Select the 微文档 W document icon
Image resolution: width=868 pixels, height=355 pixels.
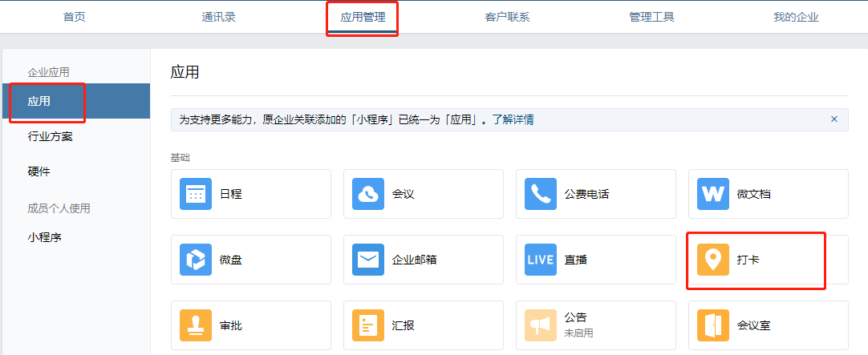pos(713,194)
